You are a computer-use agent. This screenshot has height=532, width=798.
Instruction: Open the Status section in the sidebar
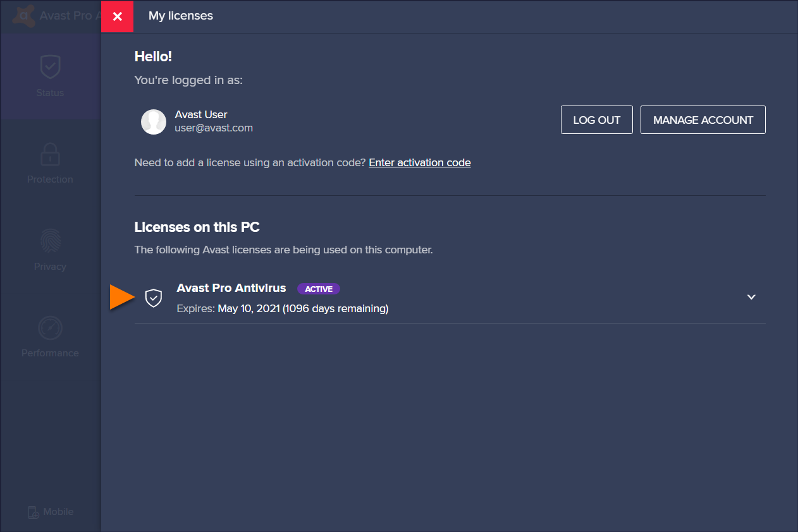[50, 76]
